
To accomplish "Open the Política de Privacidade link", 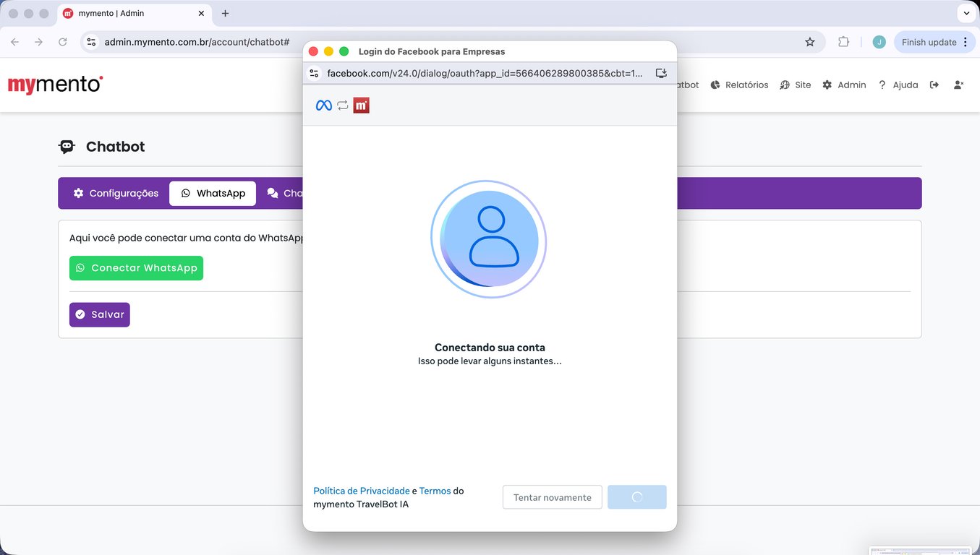I will pyautogui.click(x=362, y=491).
